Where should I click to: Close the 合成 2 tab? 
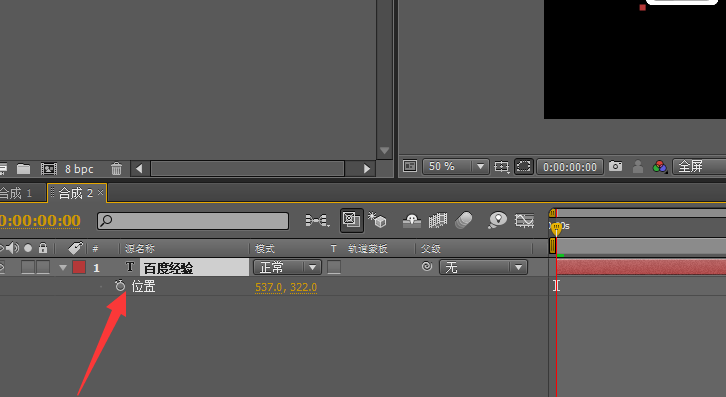tap(100, 192)
